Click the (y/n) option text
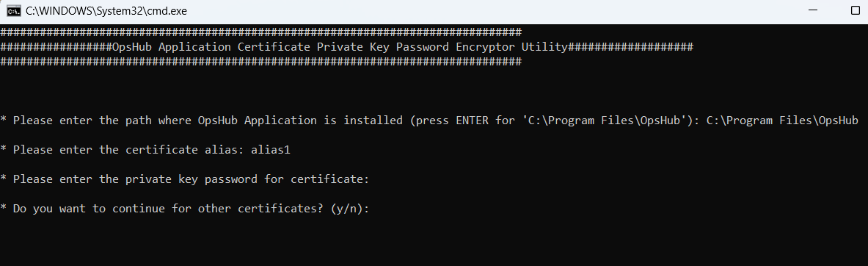This screenshot has width=868, height=266. coord(348,209)
